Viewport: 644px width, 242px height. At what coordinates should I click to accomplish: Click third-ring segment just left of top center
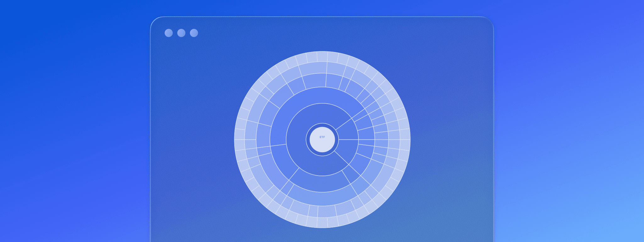point(314,80)
